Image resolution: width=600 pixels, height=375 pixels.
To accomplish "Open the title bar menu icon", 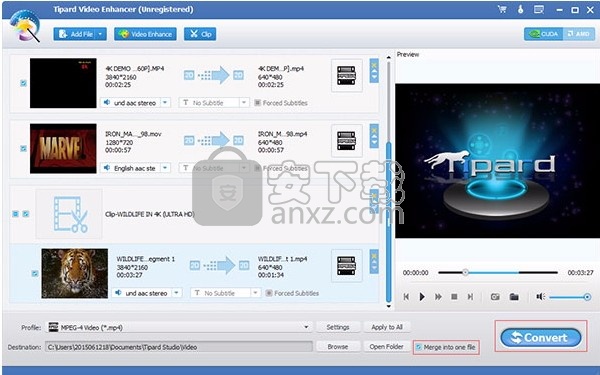I will tap(539, 10).
